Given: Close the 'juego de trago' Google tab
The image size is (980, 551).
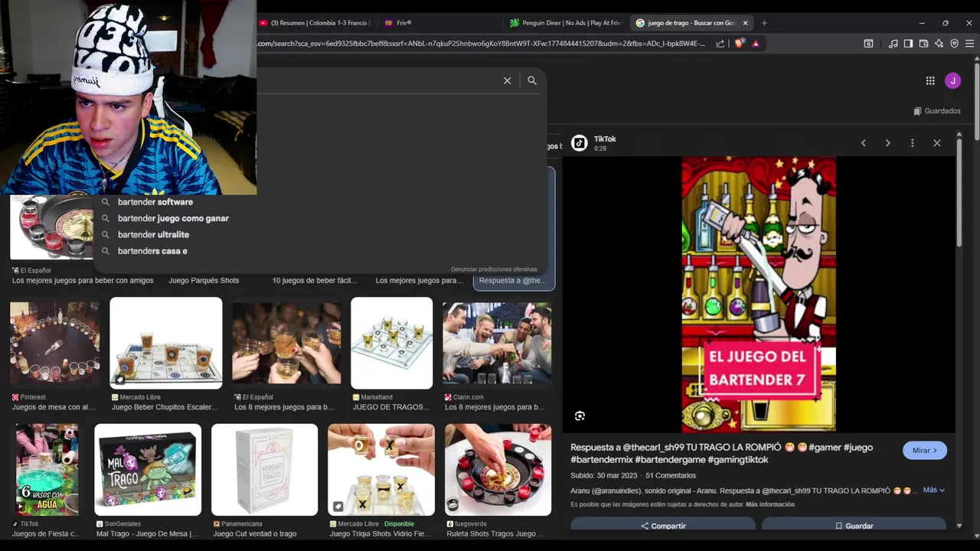Looking at the screenshot, I should [745, 23].
